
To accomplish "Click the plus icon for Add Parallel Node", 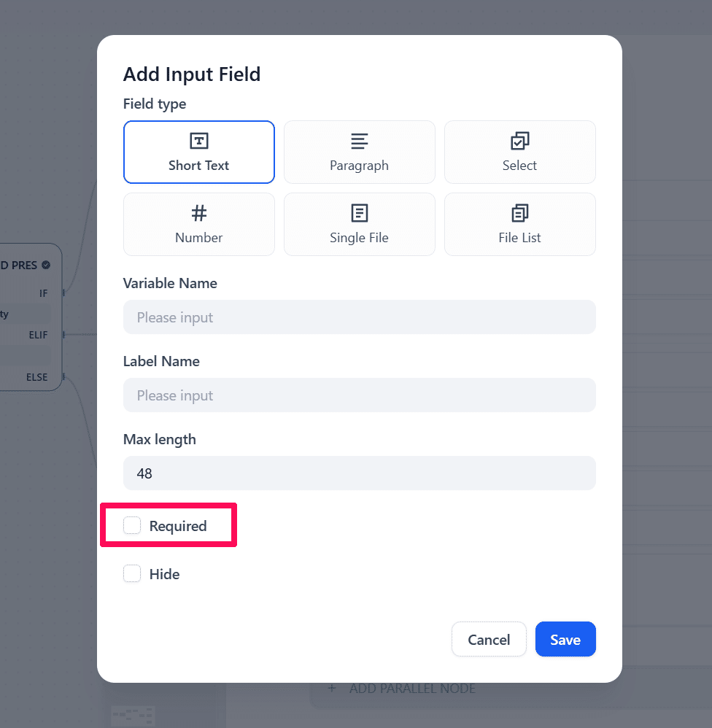I will [332, 688].
